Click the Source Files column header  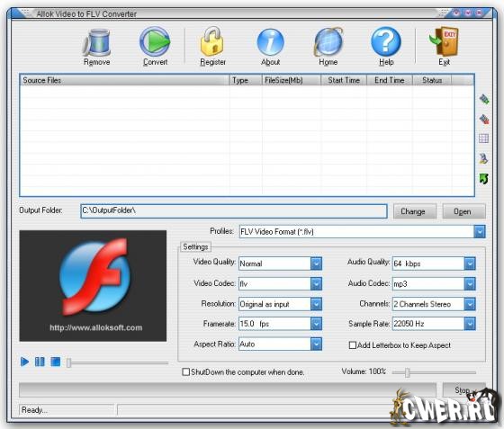click(125, 80)
